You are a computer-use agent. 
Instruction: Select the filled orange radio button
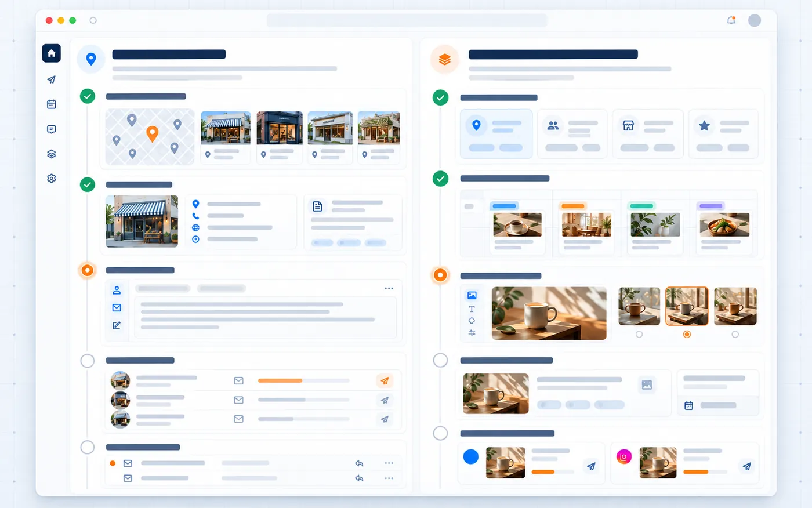[x=687, y=335]
